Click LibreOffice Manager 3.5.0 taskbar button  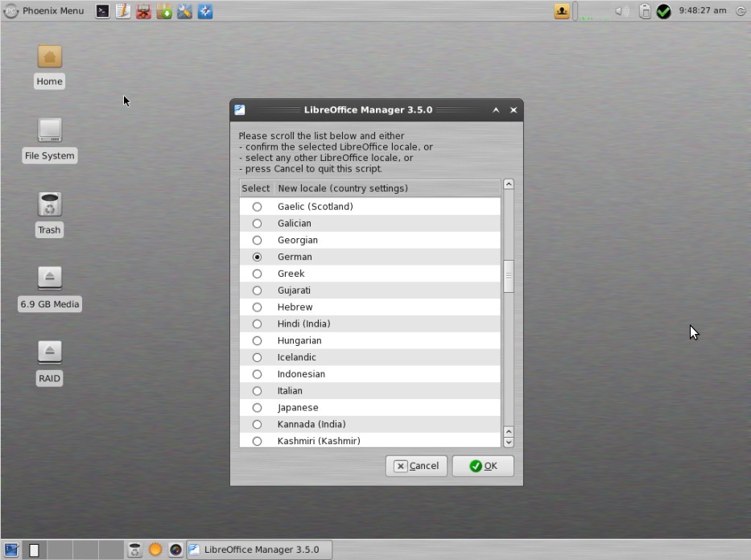[259, 550]
